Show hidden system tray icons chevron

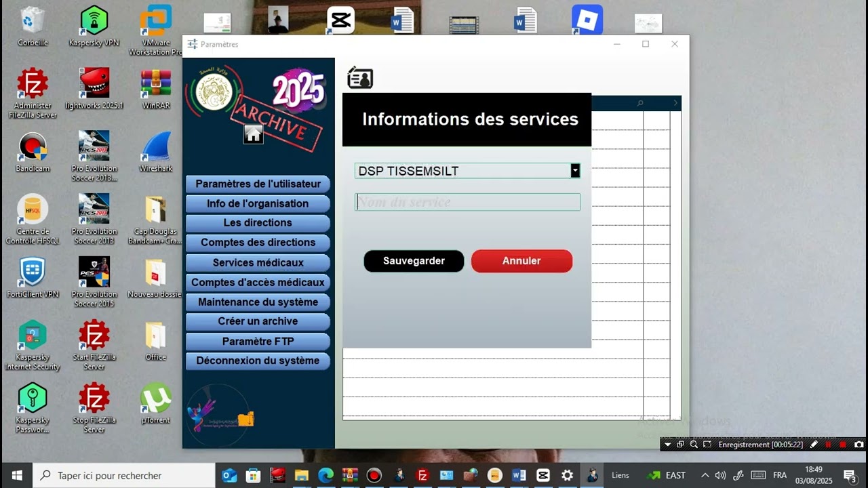coord(705,475)
